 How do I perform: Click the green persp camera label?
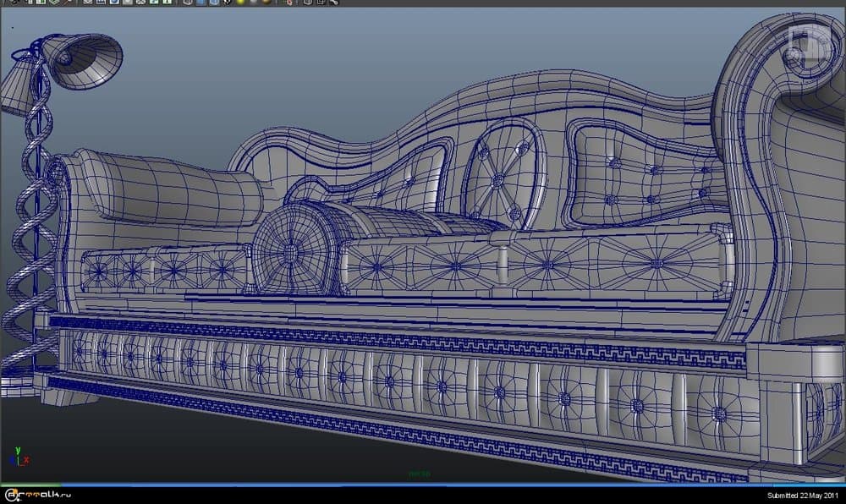[x=419, y=474]
